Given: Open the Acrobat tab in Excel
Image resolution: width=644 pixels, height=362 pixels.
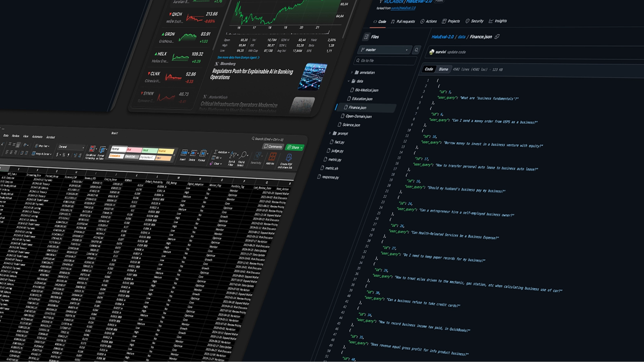Looking at the screenshot, I should coord(50,137).
